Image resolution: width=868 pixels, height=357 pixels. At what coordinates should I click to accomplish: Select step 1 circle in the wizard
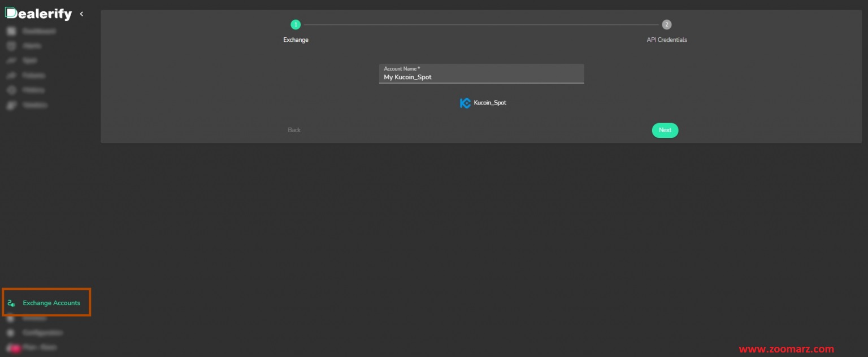(296, 24)
